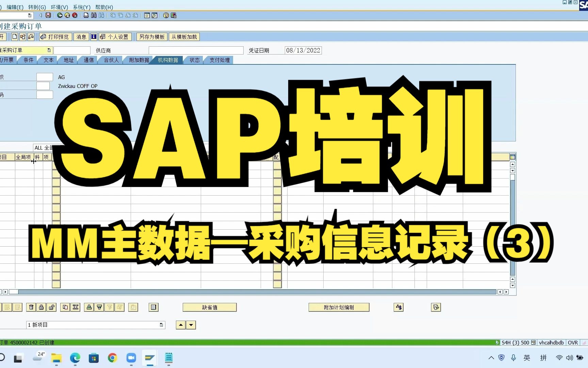This screenshot has width=588, height=368.
Task: Click the currency conversion icon
Action: (x=399, y=307)
